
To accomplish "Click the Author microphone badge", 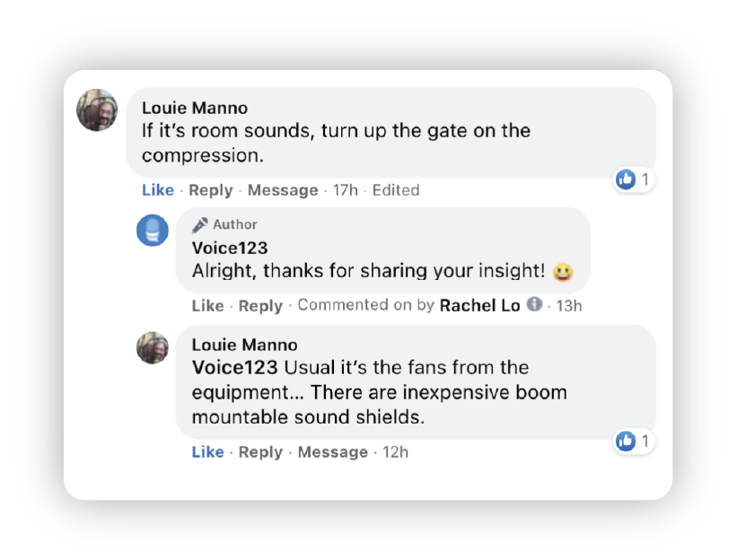I will 200,224.
